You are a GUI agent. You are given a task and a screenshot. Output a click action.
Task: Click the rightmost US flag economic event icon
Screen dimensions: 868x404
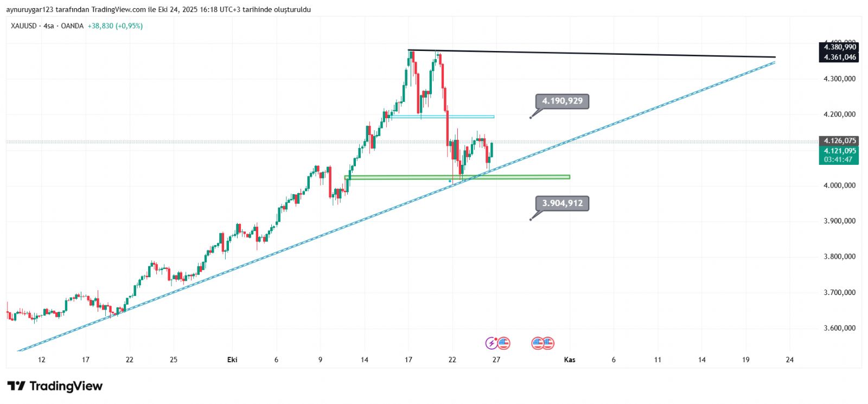click(x=548, y=343)
